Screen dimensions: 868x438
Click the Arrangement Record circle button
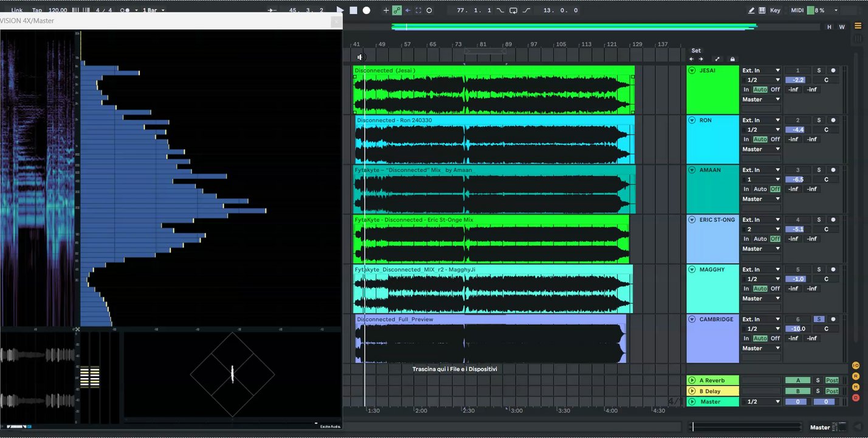coord(367,10)
